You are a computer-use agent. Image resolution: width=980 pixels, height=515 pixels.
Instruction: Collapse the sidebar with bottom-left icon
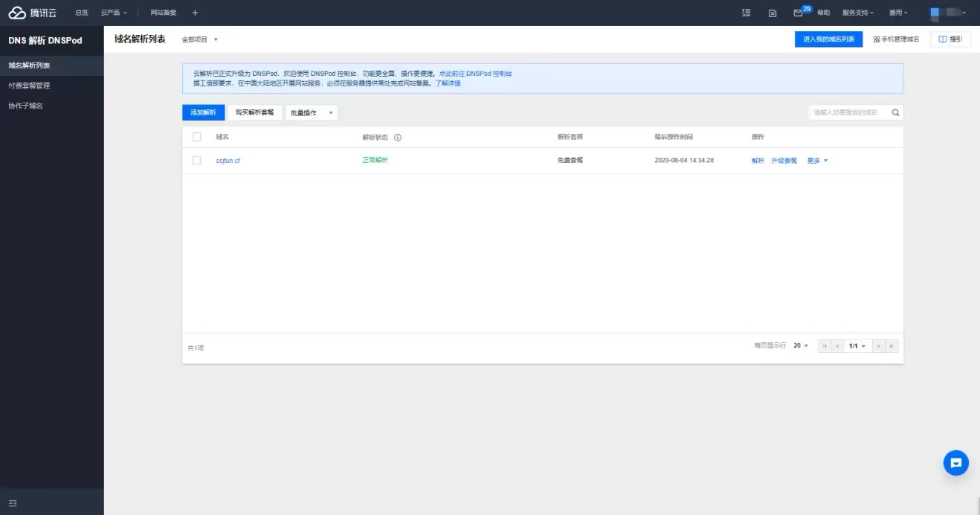(13, 503)
